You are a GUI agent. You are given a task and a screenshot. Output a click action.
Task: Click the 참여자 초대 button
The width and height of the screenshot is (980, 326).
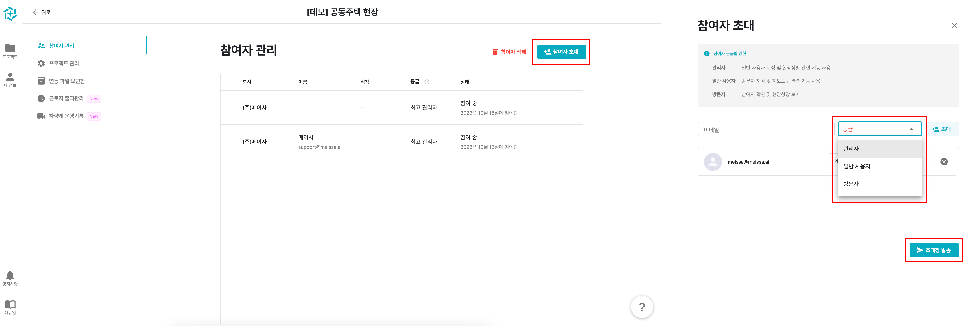click(x=561, y=52)
